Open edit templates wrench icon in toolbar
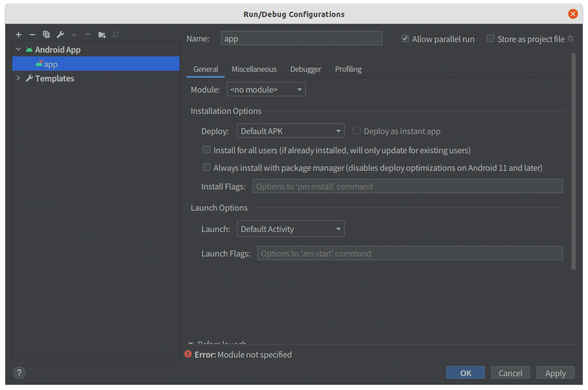Image resolution: width=588 pixels, height=390 pixels. coord(60,35)
